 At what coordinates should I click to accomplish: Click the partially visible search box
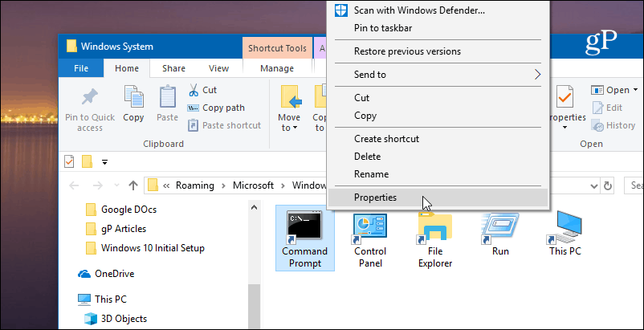pos(634,185)
